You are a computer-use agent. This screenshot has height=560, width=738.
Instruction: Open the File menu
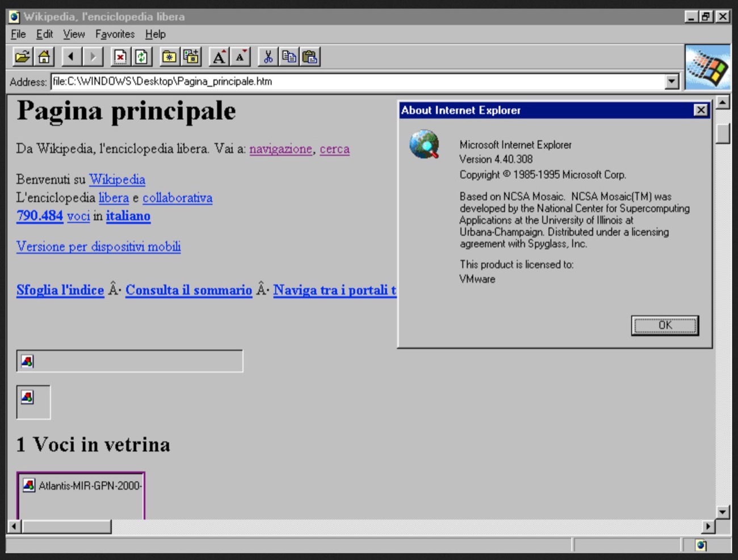tap(18, 34)
